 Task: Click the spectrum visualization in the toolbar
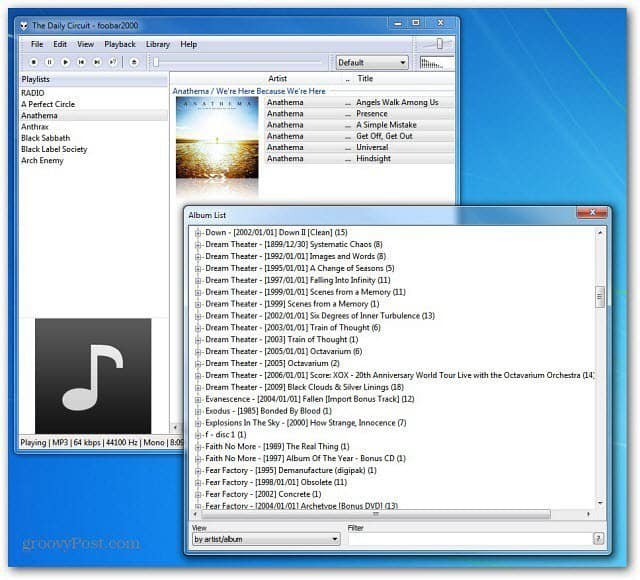[436, 63]
